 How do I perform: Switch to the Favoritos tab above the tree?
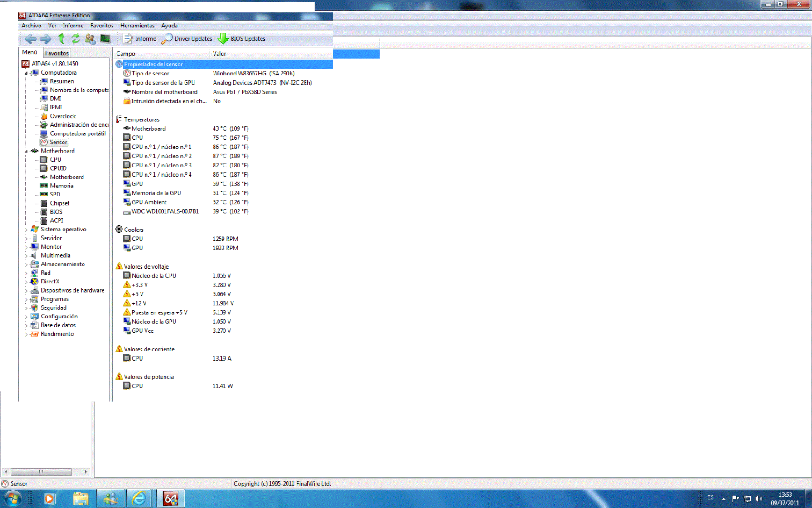(56, 53)
